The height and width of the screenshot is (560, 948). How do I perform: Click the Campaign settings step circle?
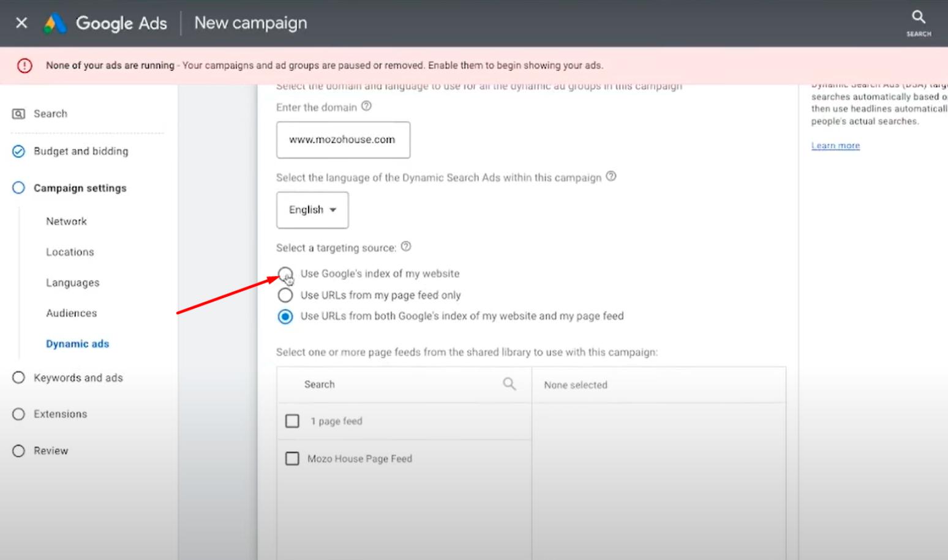19,188
